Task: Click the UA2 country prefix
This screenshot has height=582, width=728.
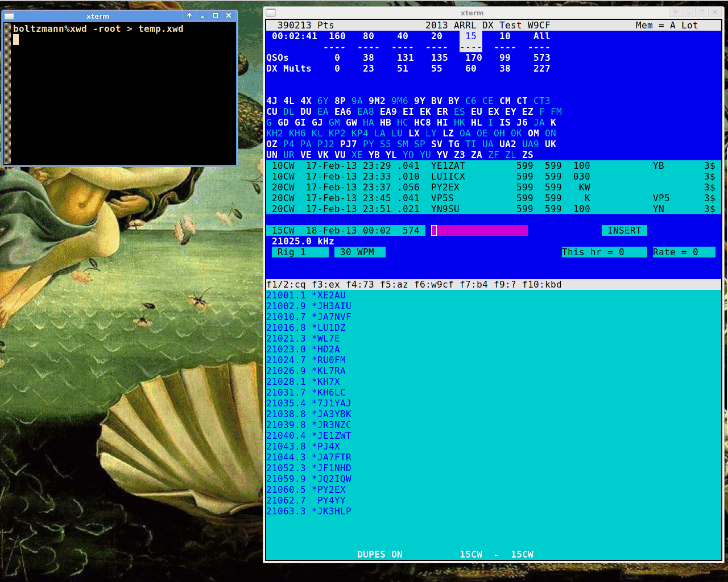Action: [x=508, y=144]
